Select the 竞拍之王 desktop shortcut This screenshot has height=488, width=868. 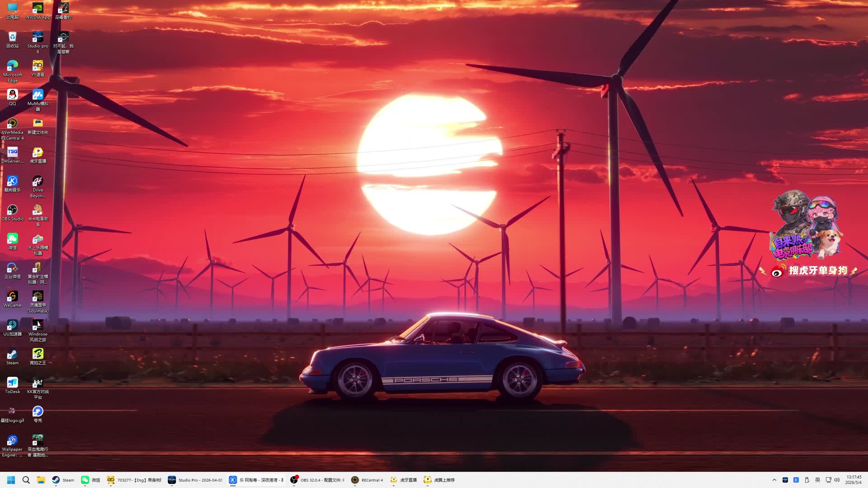pos(38,357)
